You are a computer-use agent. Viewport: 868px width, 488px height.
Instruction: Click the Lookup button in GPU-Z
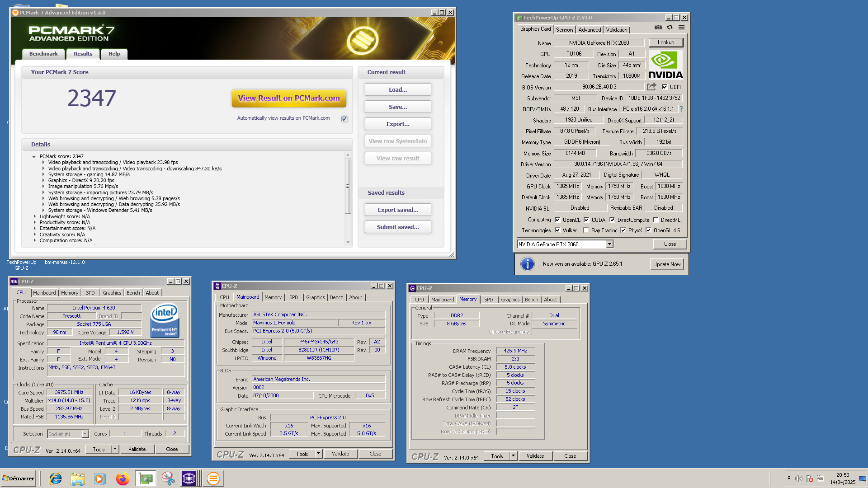pos(665,42)
